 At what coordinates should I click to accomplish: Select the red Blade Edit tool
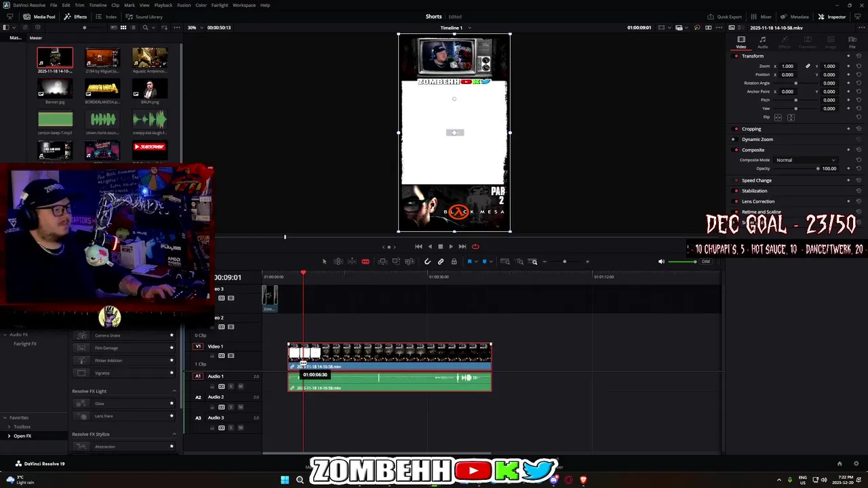pos(366,262)
